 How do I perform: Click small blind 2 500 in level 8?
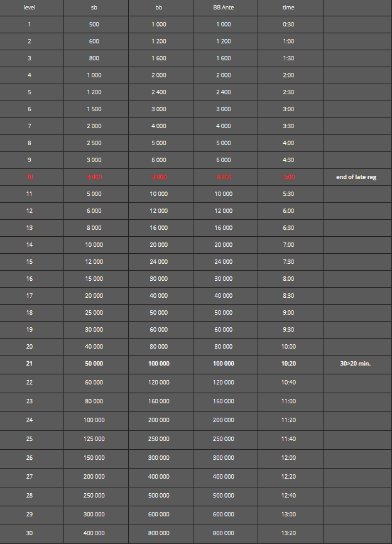[x=94, y=143]
